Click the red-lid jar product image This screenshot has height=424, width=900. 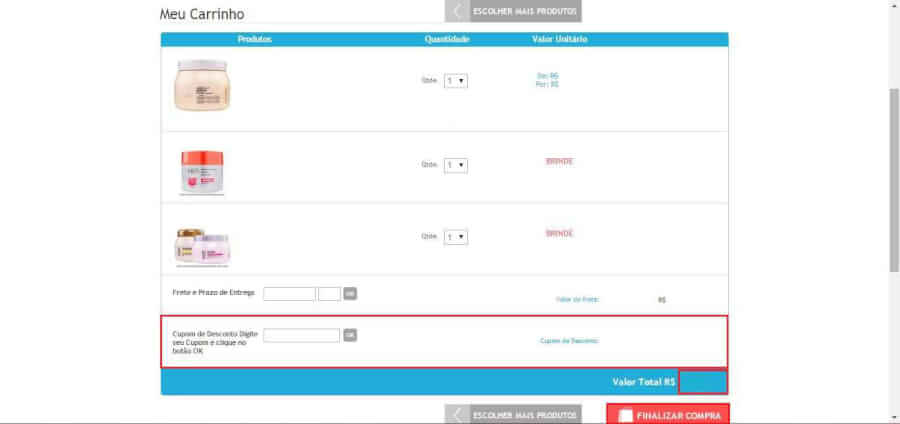click(x=203, y=169)
